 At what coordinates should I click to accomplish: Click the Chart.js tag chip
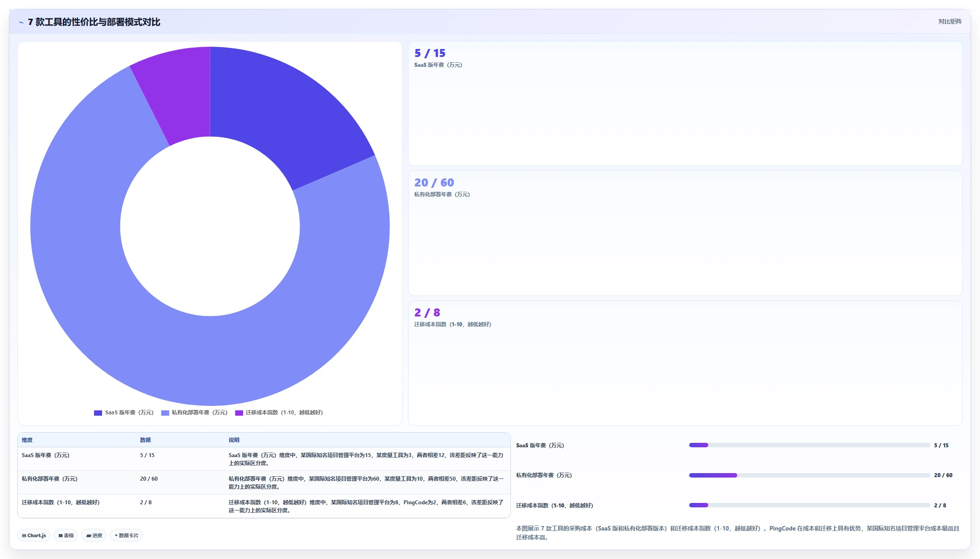point(34,535)
